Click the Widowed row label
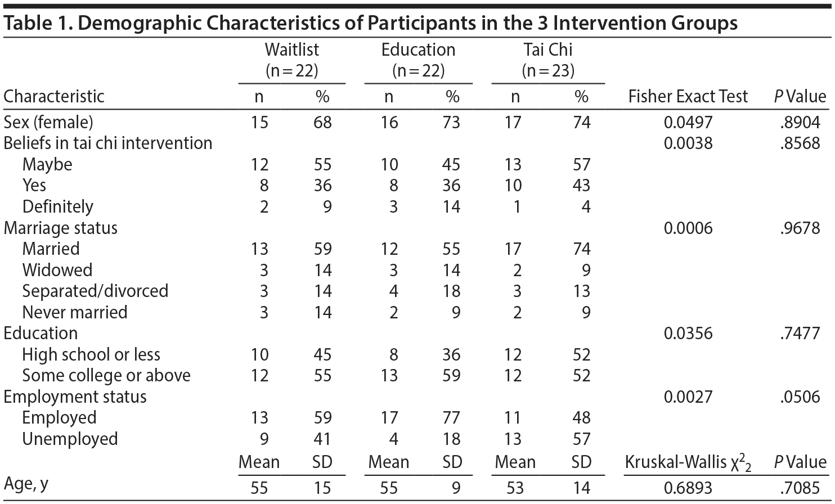The height and width of the screenshot is (504, 835). pos(57,270)
